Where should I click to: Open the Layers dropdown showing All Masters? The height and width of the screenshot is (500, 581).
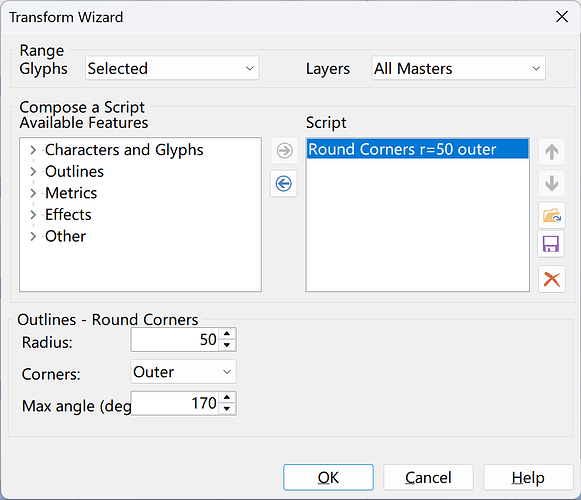click(458, 68)
